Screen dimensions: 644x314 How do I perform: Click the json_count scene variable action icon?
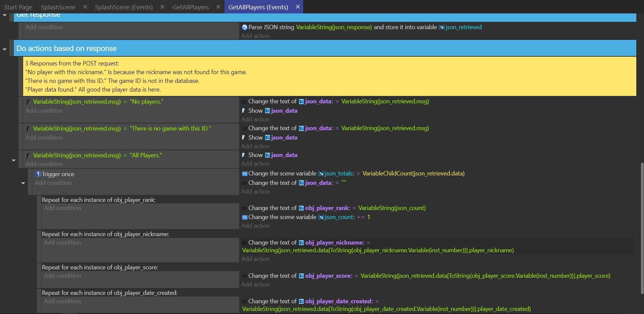tap(245, 217)
